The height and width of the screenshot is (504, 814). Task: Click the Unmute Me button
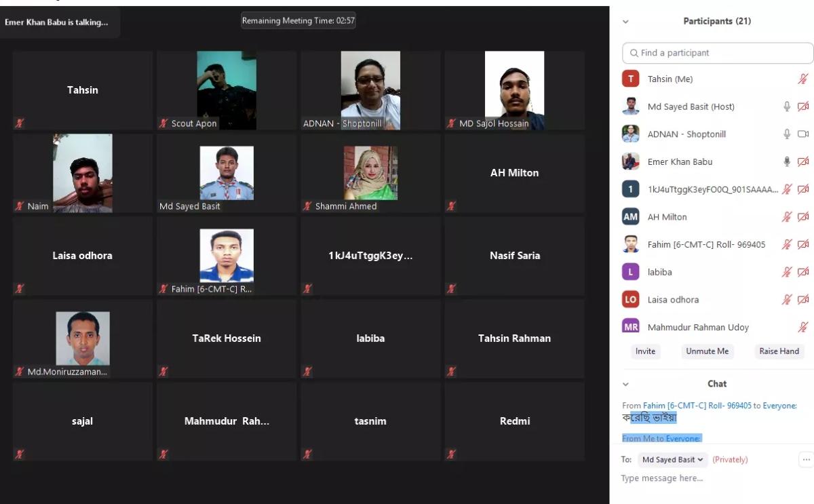tap(707, 351)
